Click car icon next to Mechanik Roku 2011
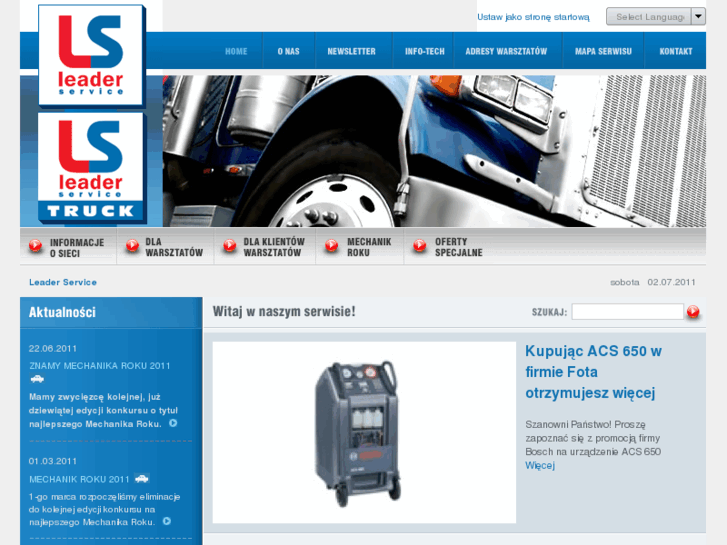This screenshot has width=727, height=545. (141, 478)
